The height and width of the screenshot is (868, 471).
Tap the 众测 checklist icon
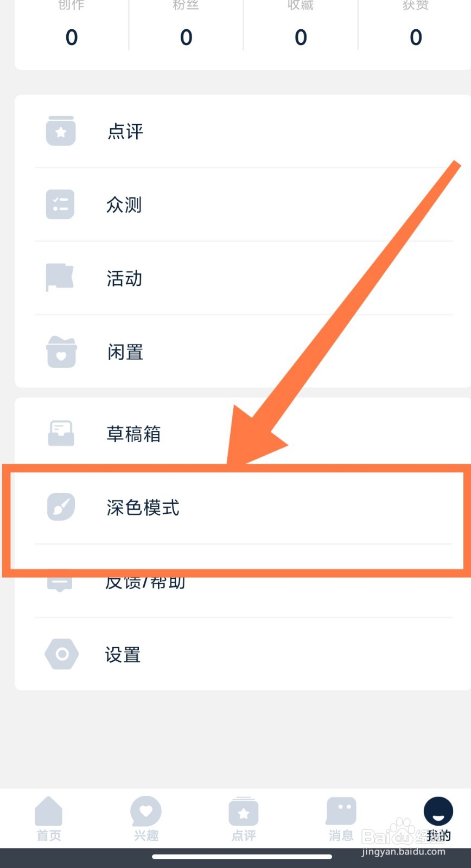(60, 205)
